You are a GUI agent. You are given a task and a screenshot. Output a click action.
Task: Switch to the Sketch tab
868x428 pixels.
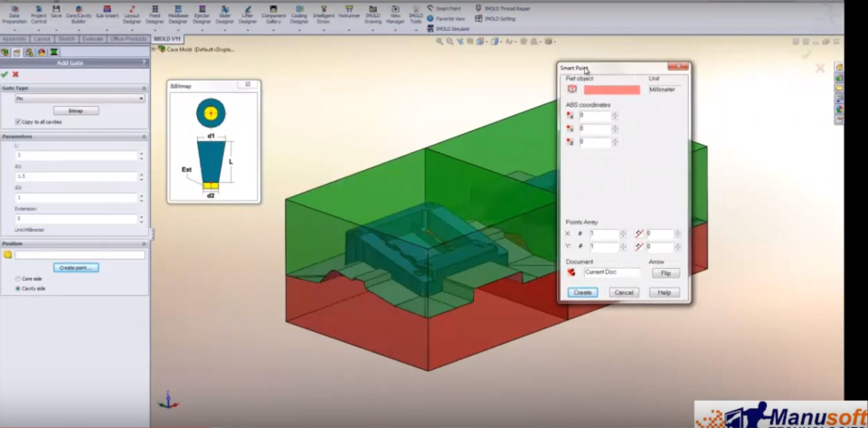click(x=66, y=39)
